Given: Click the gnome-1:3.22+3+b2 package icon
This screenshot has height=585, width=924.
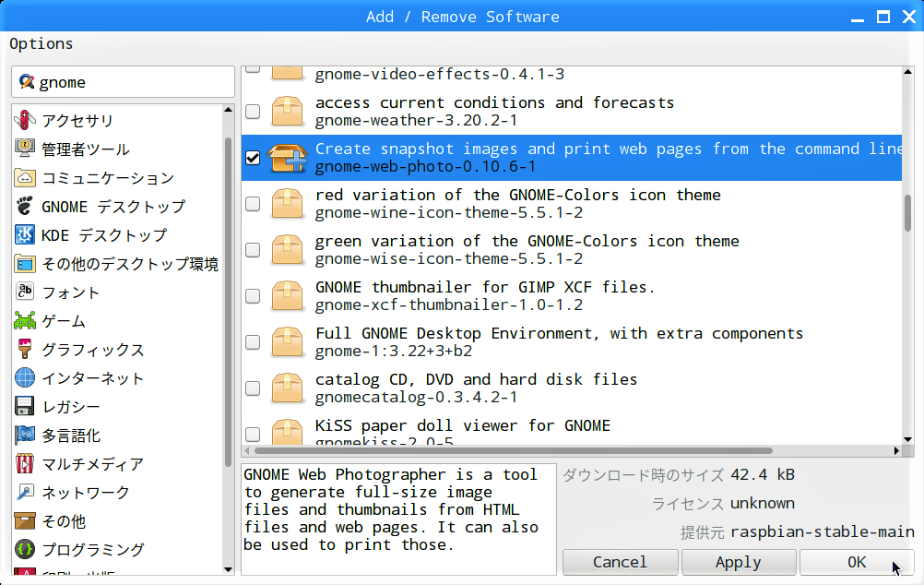Looking at the screenshot, I should (x=287, y=342).
